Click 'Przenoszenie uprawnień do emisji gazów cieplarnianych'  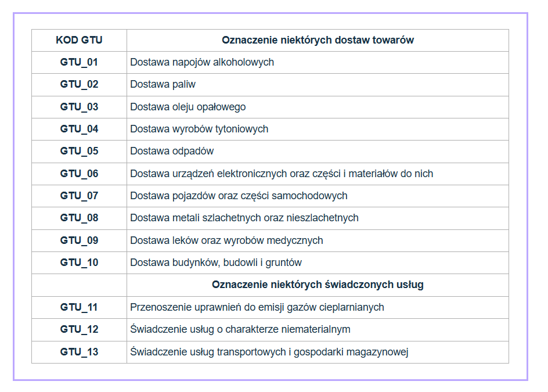pos(257,307)
